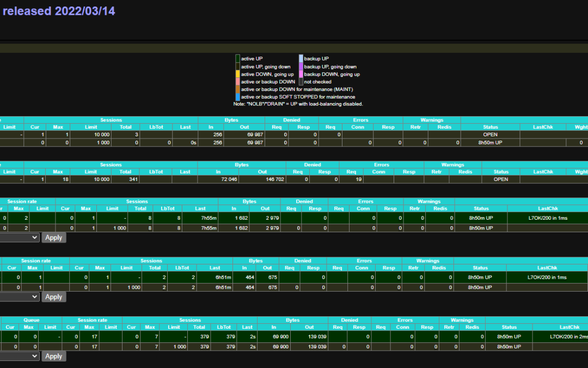Click the sessions Total value '341'
The width and height of the screenshot is (588, 368).
click(133, 179)
